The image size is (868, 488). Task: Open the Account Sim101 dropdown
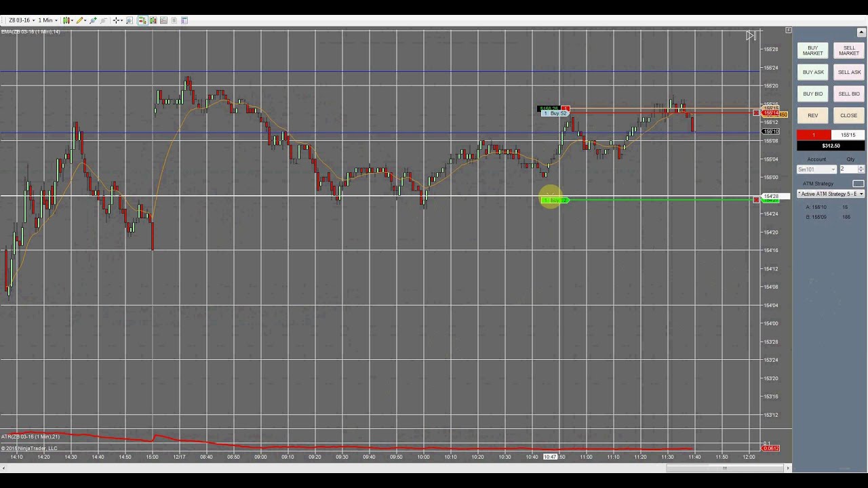click(x=816, y=169)
